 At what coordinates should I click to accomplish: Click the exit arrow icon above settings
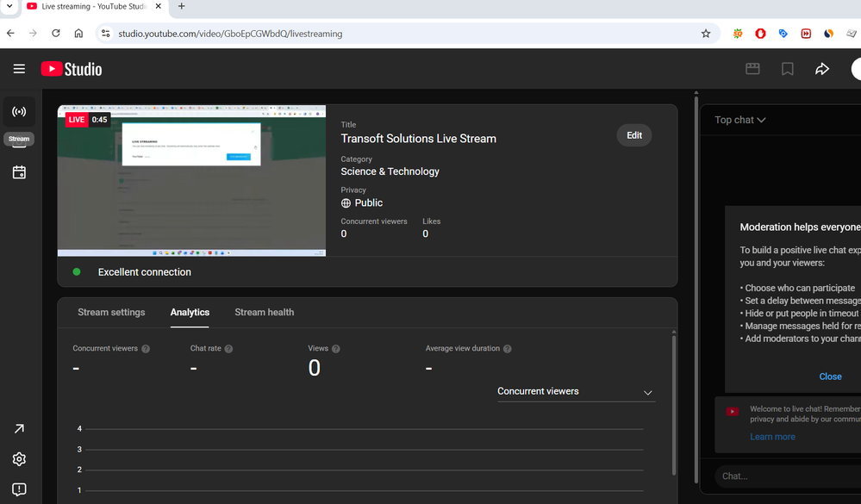[x=19, y=429]
